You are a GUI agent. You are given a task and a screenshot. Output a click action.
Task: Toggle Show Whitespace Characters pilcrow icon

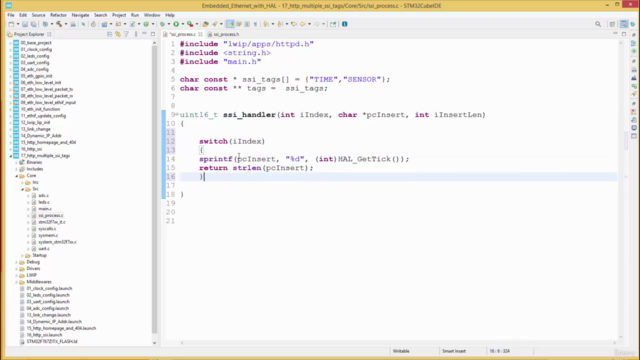click(x=256, y=24)
